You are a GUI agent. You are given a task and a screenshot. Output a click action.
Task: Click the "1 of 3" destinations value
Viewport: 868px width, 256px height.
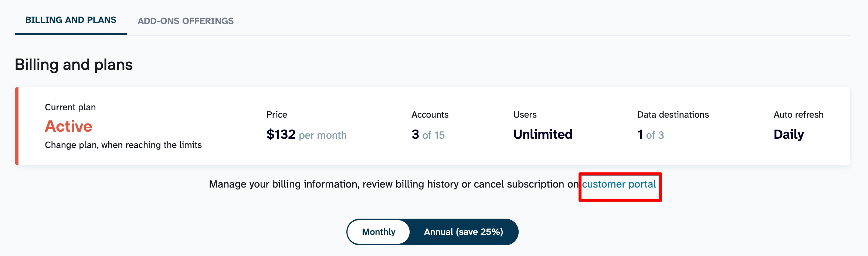tap(650, 135)
